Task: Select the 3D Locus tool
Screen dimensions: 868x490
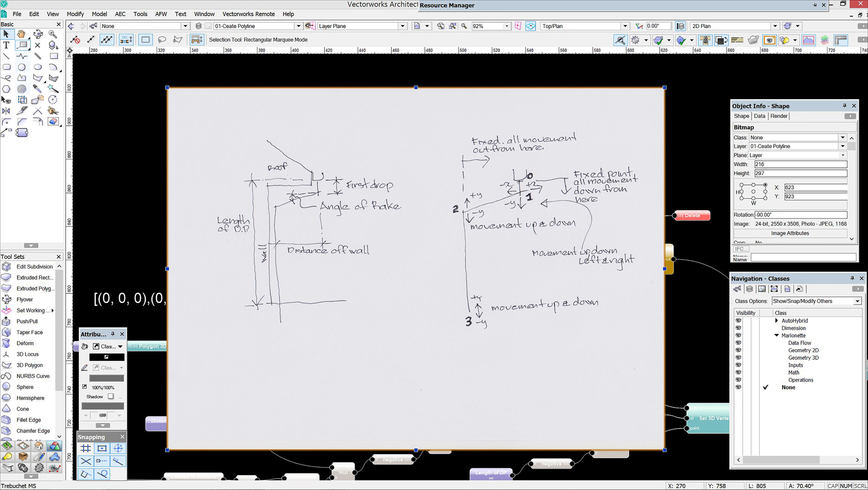Action: pyautogui.click(x=28, y=354)
